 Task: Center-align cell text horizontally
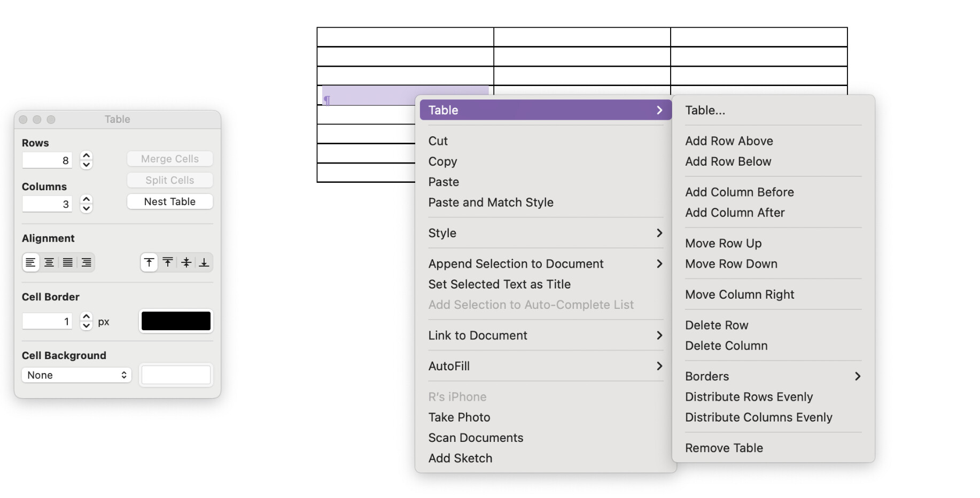tap(49, 262)
